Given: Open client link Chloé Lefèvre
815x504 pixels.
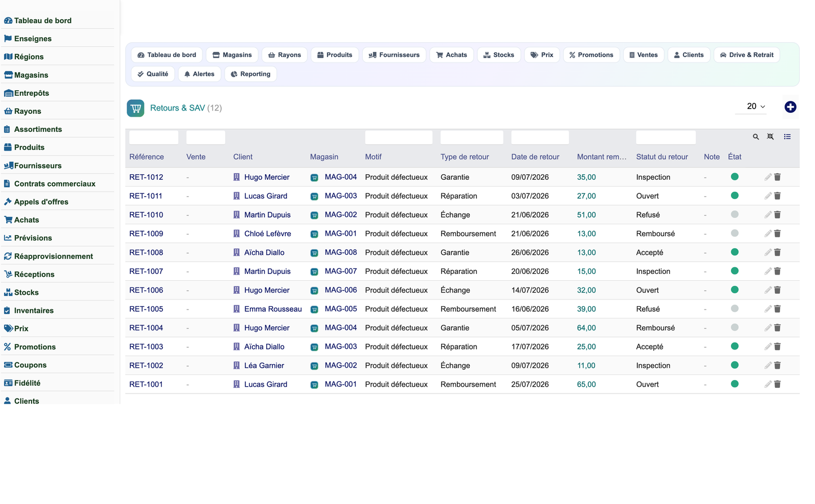Looking at the screenshot, I should (267, 233).
